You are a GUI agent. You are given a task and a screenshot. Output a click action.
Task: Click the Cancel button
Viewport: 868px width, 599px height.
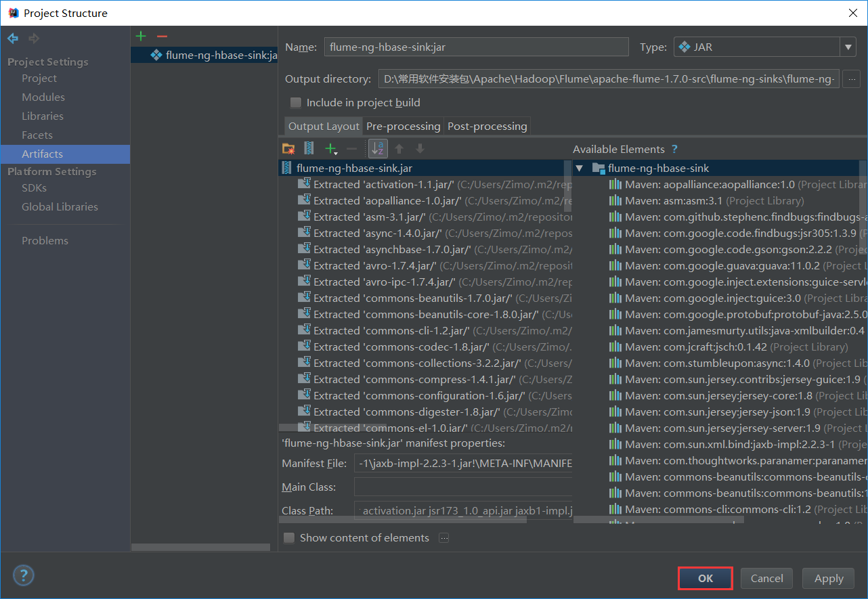tap(767, 578)
